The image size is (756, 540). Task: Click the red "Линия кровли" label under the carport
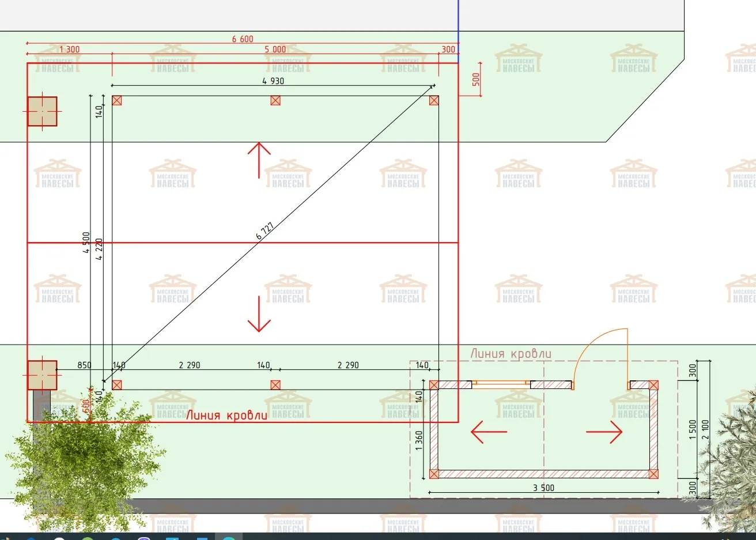(x=226, y=415)
